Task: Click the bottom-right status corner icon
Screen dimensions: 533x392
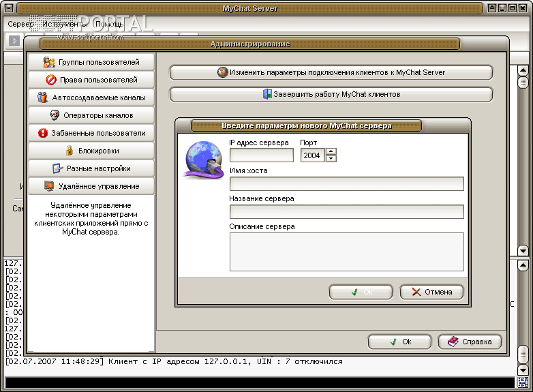Action: pyautogui.click(x=523, y=382)
